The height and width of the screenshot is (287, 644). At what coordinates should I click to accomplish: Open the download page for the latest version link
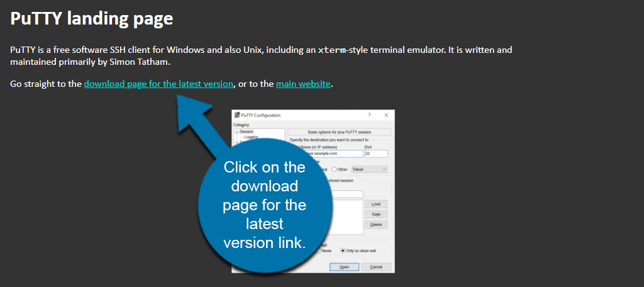158,84
